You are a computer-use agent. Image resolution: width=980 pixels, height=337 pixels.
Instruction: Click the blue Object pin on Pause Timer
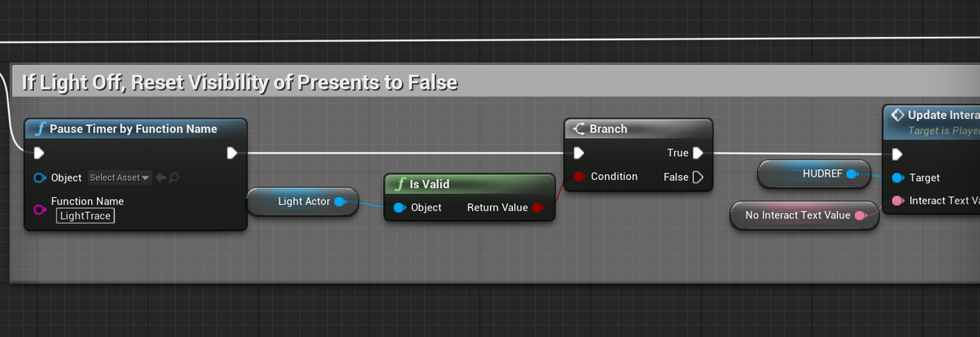click(39, 178)
